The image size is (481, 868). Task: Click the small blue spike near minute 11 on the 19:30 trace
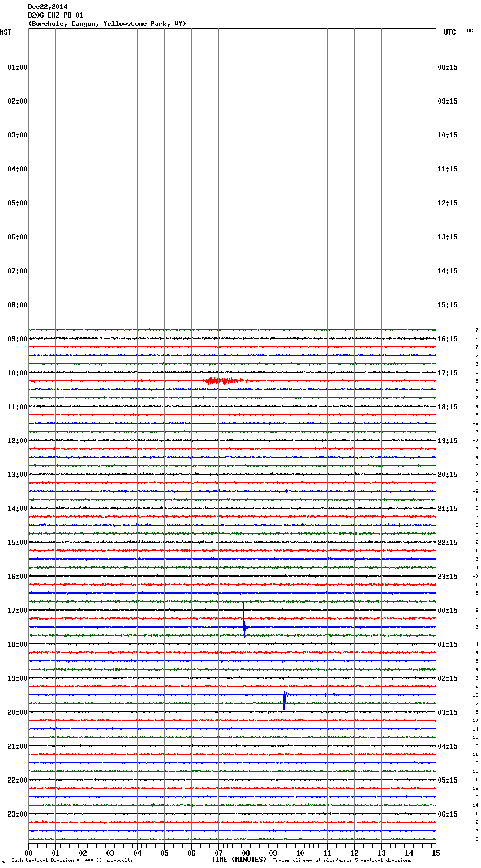[334, 694]
